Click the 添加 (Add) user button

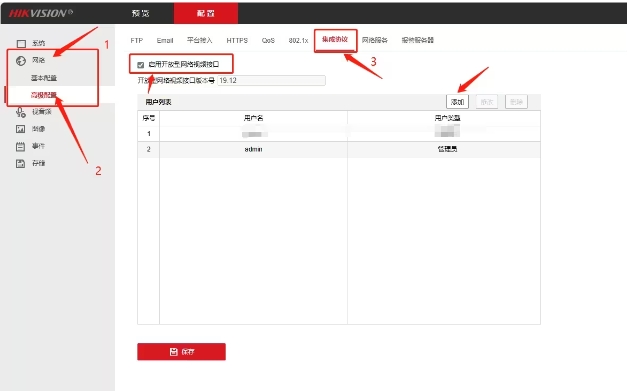pos(457,102)
